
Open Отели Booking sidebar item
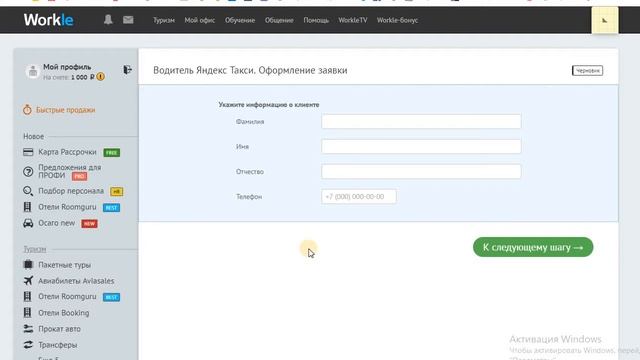coord(64,313)
